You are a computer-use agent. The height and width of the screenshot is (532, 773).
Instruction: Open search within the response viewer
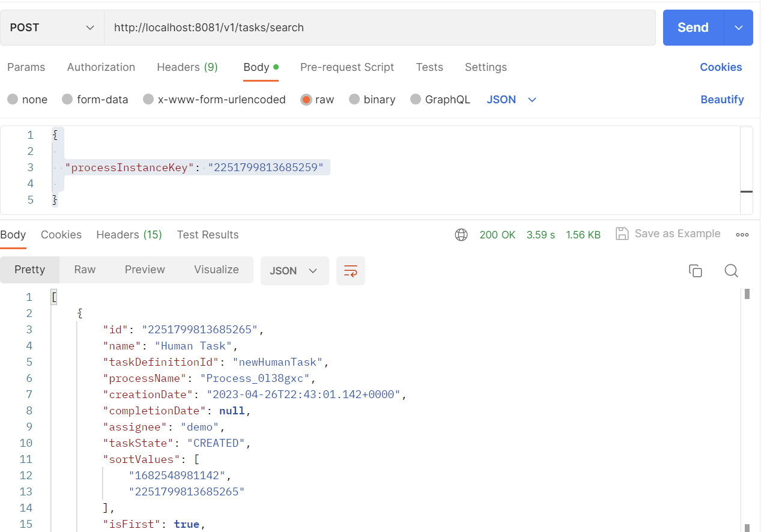click(731, 271)
